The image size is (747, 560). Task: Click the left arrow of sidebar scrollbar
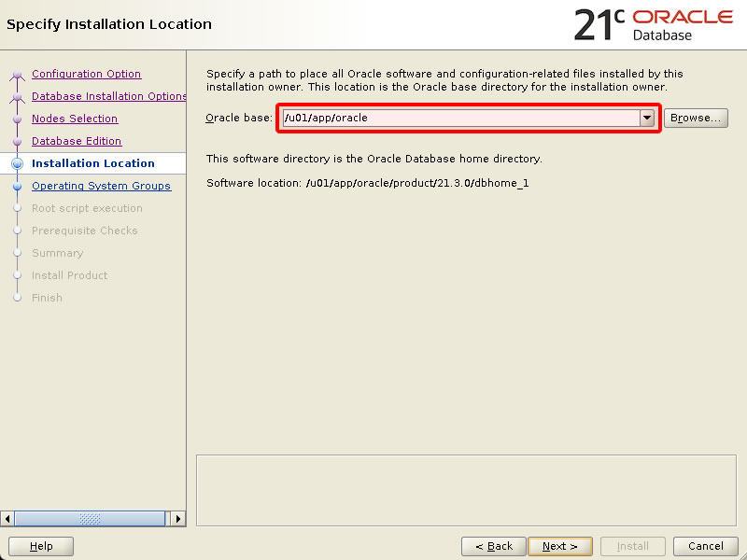tap(7, 519)
